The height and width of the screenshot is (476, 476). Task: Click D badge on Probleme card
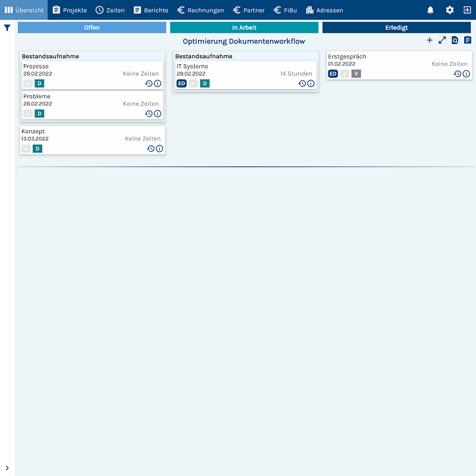pos(39,114)
